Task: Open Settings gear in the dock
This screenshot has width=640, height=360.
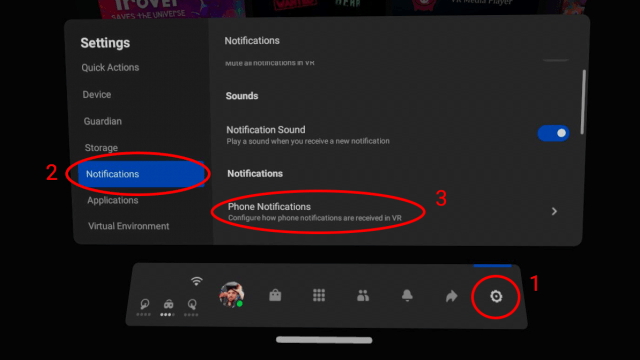Action: pos(496,296)
